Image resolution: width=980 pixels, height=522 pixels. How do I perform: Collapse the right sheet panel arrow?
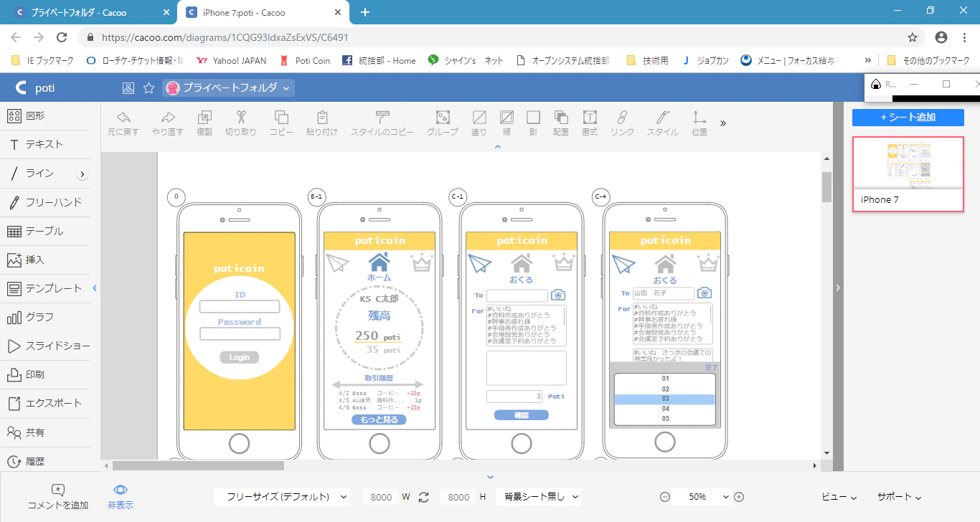pyautogui.click(x=837, y=288)
